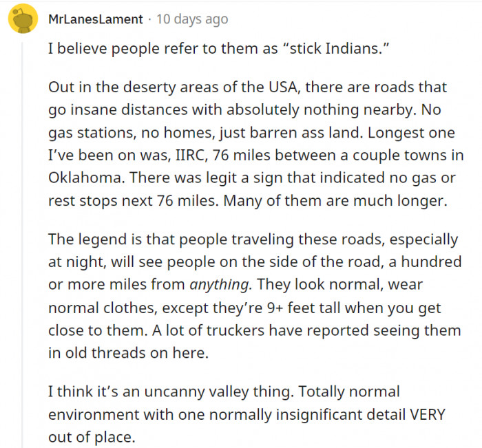The image size is (482, 448).
Task: Visit the MrLanesLament user profile link
Action: pos(96,19)
